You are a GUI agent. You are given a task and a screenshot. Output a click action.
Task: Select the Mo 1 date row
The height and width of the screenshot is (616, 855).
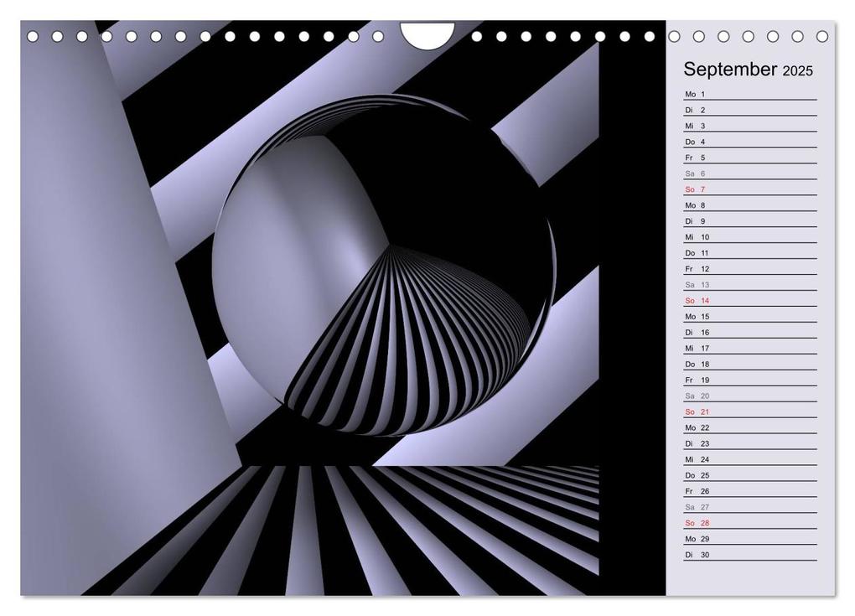(x=749, y=95)
